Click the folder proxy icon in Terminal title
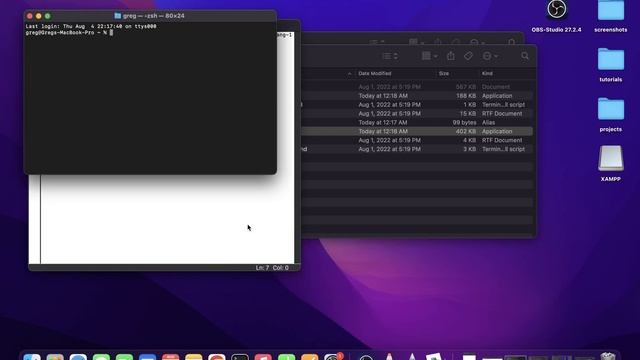The width and height of the screenshot is (640, 360). 118,16
